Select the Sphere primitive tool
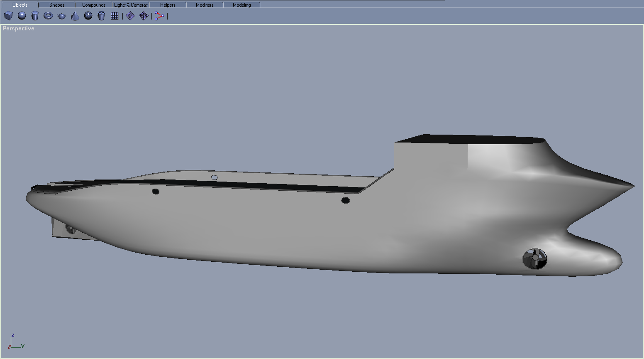The width and height of the screenshot is (644, 359). point(22,16)
